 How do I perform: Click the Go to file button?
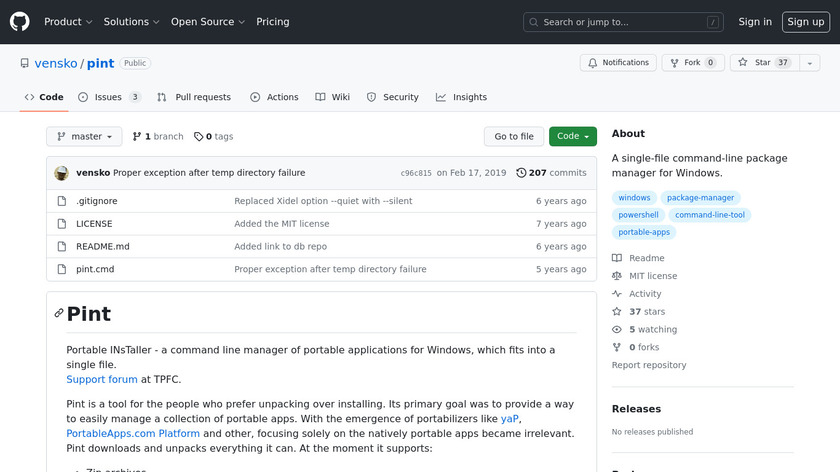click(514, 137)
